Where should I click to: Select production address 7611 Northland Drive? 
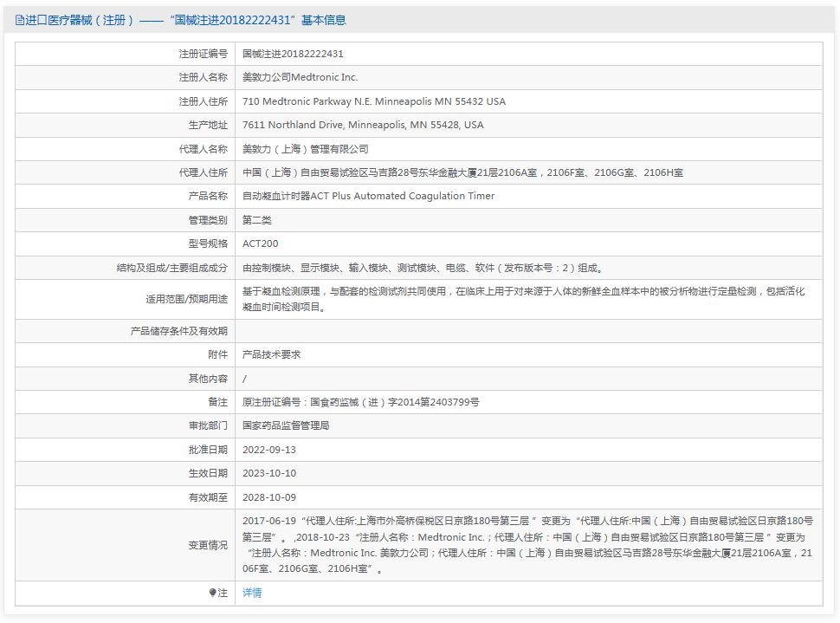point(363,125)
